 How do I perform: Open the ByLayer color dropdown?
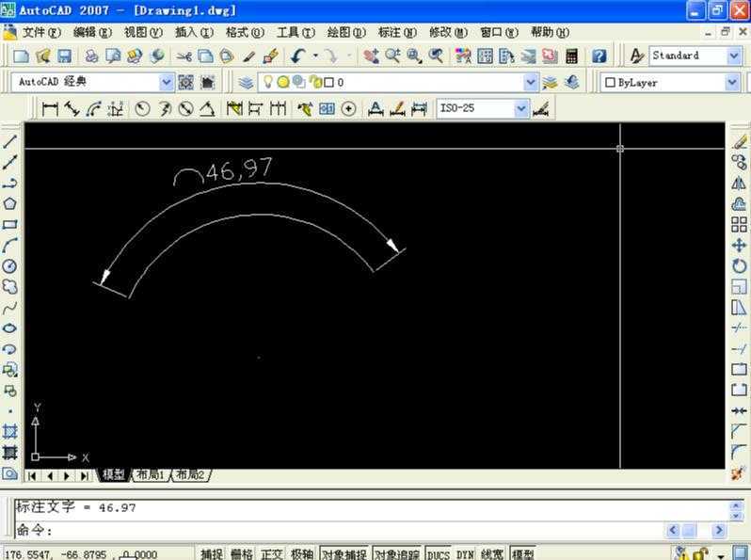tap(732, 83)
